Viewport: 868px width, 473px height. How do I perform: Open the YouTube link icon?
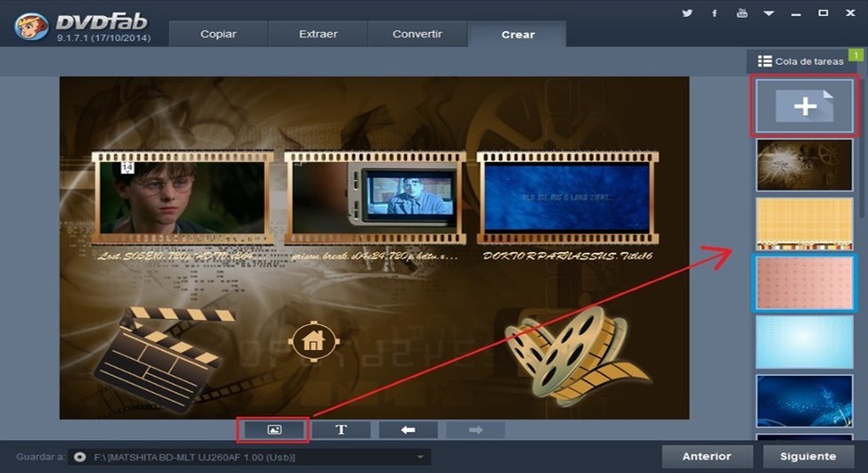coord(742,12)
